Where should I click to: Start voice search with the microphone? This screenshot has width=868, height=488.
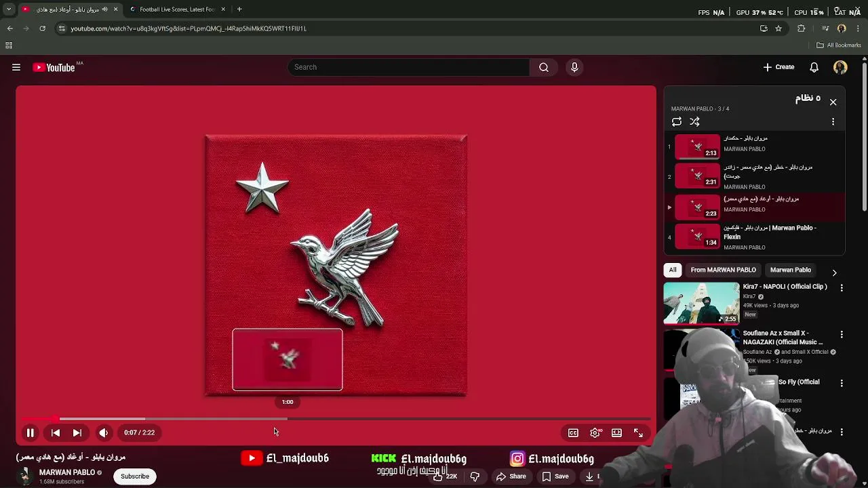pyautogui.click(x=574, y=67)
